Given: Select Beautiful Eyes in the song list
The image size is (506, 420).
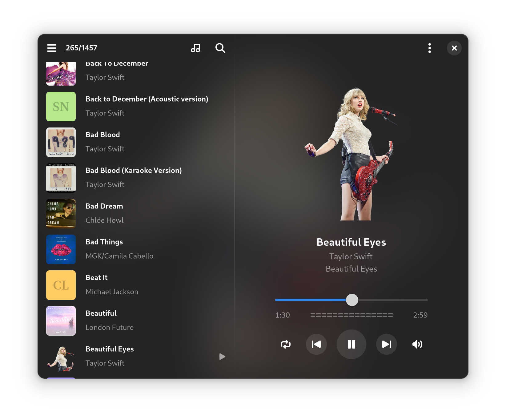Looking at the screenshot, I should (136, 357).
